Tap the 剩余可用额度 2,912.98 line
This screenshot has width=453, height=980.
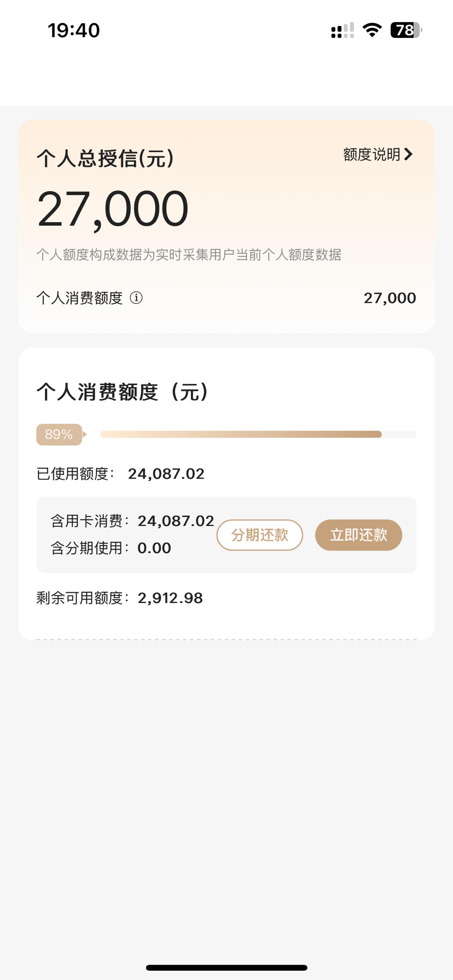pos(120,598)
